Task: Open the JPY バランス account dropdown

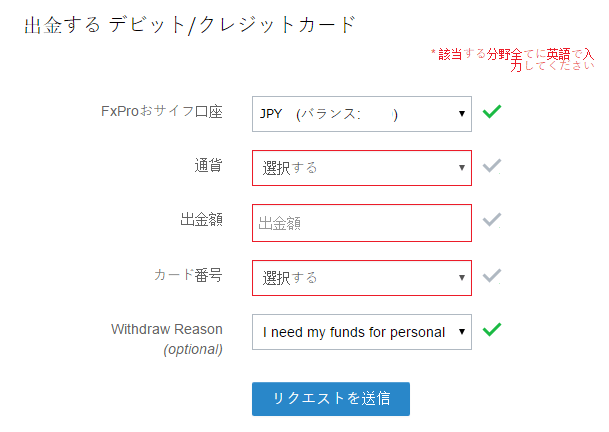Action: point(362,114)
